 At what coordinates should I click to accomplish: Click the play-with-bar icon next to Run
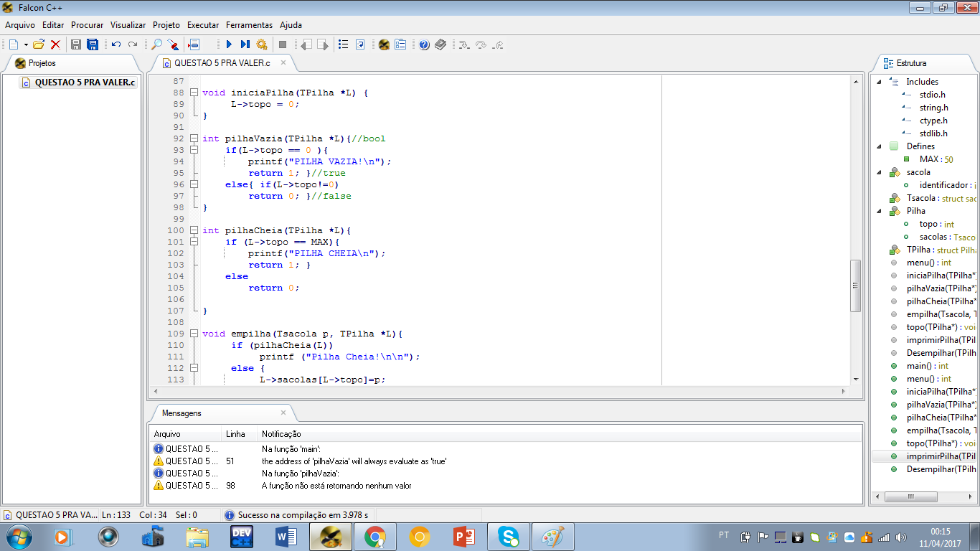(x=245, y=44)
